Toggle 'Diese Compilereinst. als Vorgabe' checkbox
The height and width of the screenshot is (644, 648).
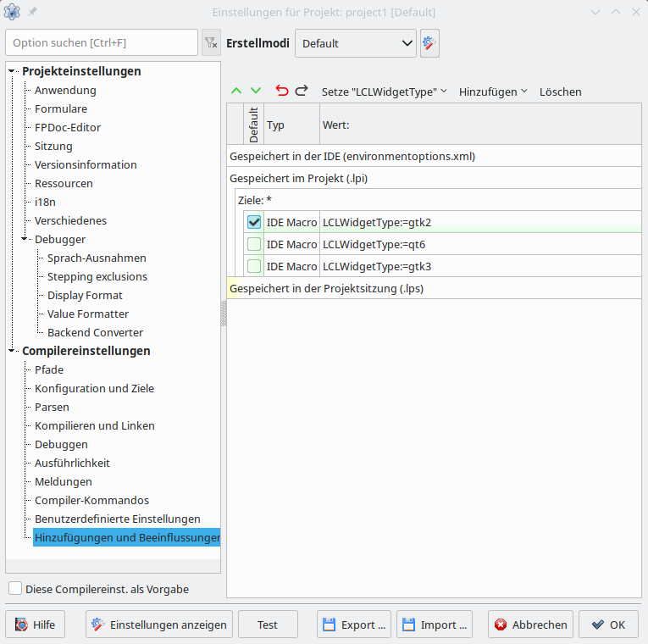[x=15, y=588]
